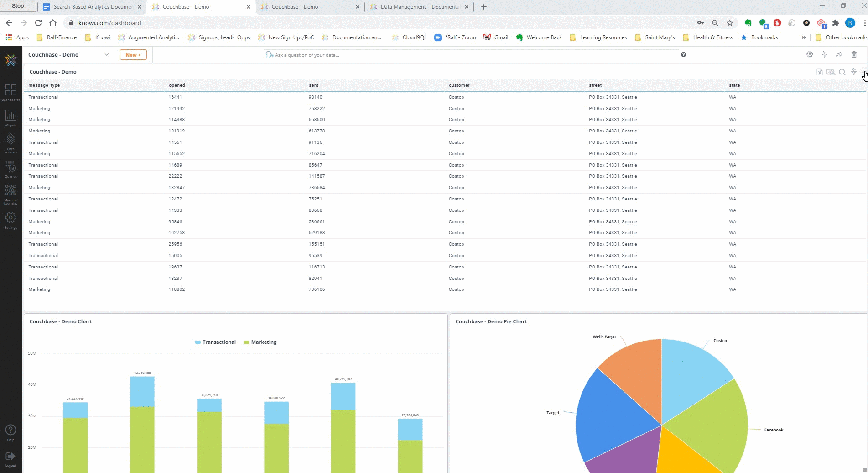This screenshot has width=868, height=473.
Task: Click the Knowi logo in sidebar
Action: click(10, 60)
